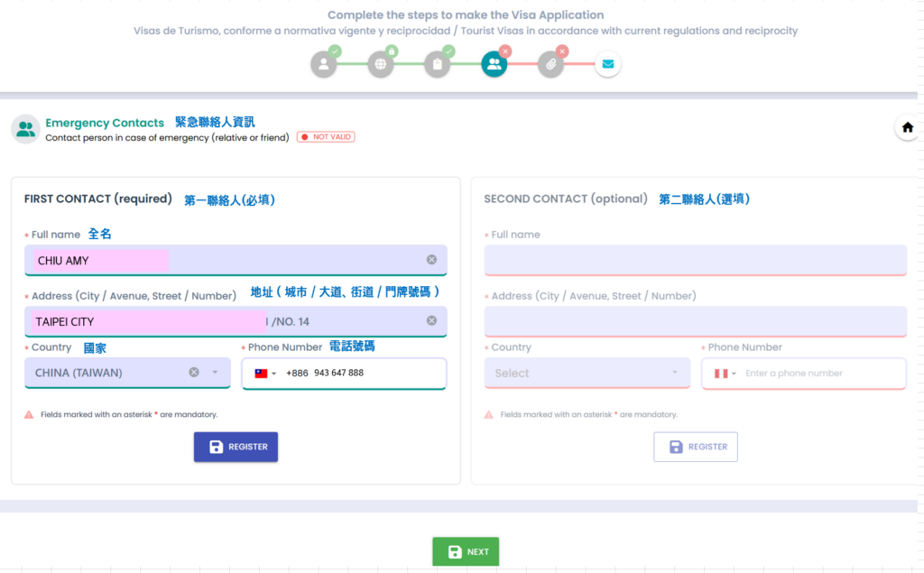Jump to the envelope final step

pos(607,65)
